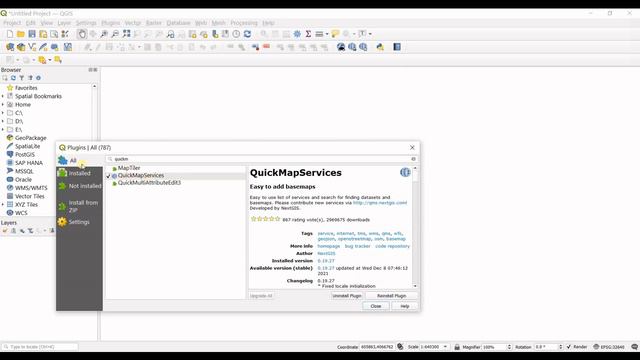Click the plugin help book icon in toolbar
The image size is (640, 360).
pos(397,47)
